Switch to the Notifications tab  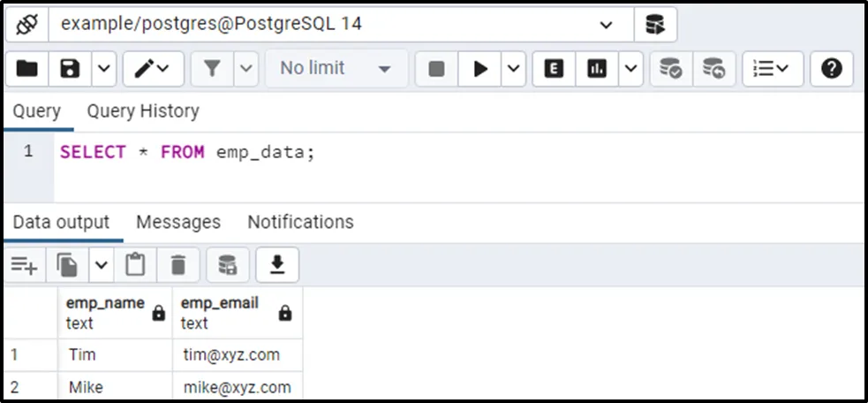[300, 222]
